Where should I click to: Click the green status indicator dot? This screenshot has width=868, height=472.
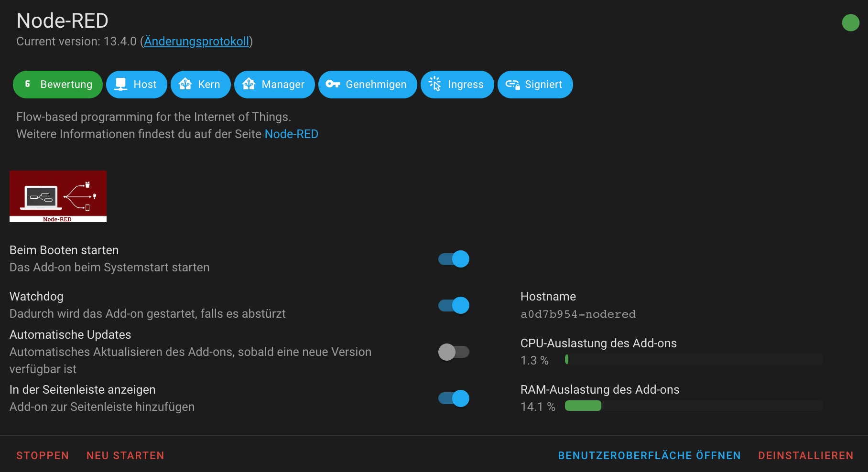tap(851, 22)
